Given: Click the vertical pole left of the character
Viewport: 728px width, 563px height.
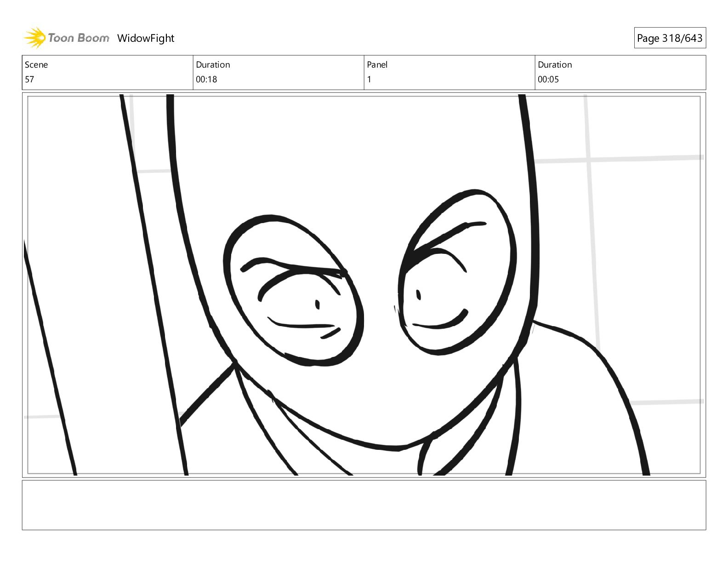Looking at the screenshot, I should 152,276.
